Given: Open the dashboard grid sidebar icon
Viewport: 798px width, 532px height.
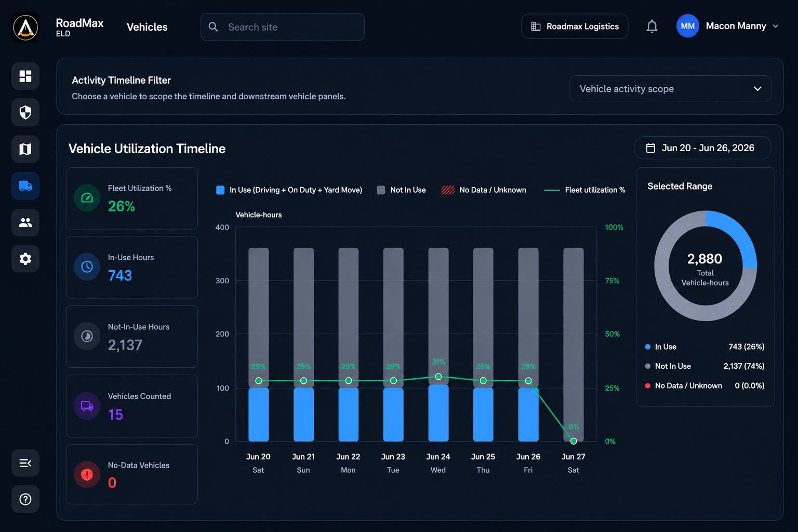Looking at the screenshot, I should pyautogui.click(x=25, y=76).
